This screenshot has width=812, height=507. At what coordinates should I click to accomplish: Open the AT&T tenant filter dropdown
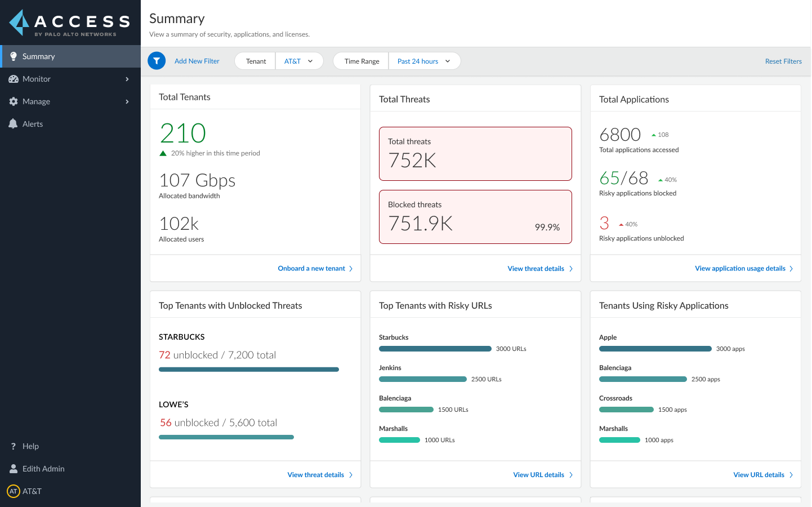(299, 61)
